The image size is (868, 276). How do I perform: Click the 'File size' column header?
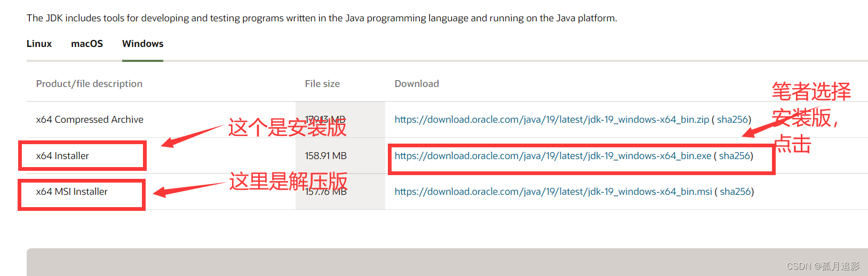(x=322, y=84)
